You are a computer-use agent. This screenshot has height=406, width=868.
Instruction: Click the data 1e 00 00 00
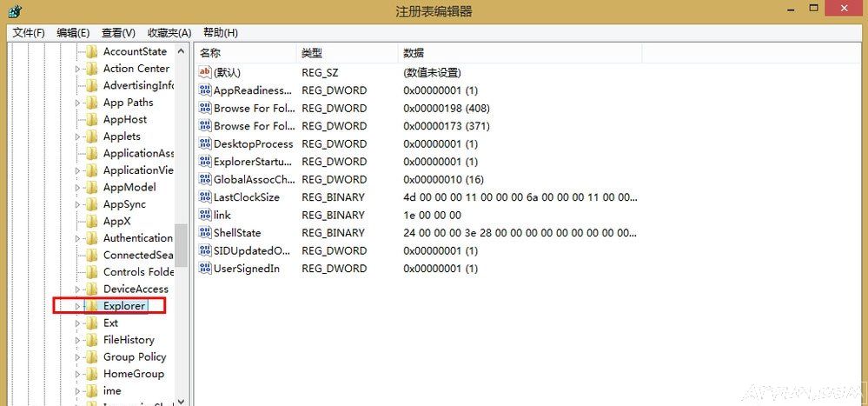[433, 215]
